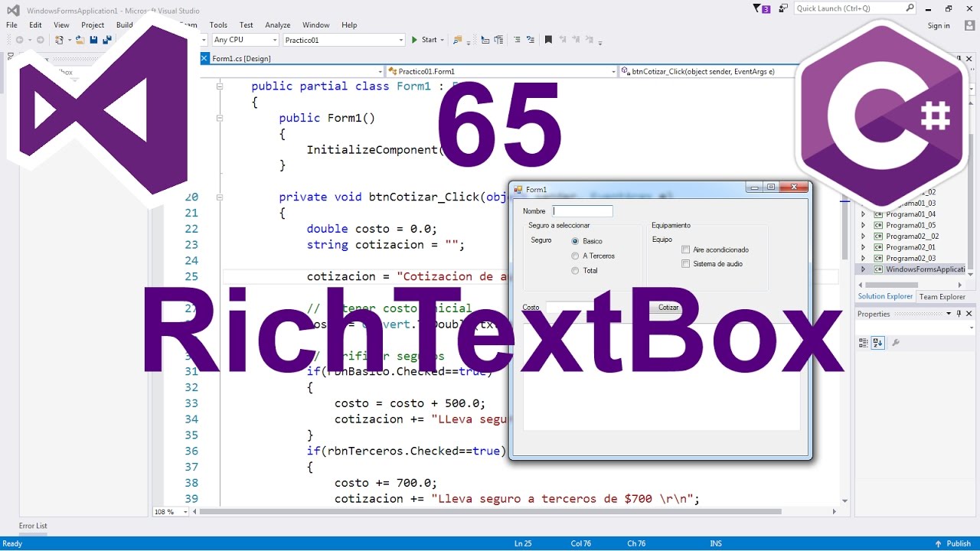Open the Error List panel tab
The height and width of the screenshot is (551, 980).
[x=33, y=527]
